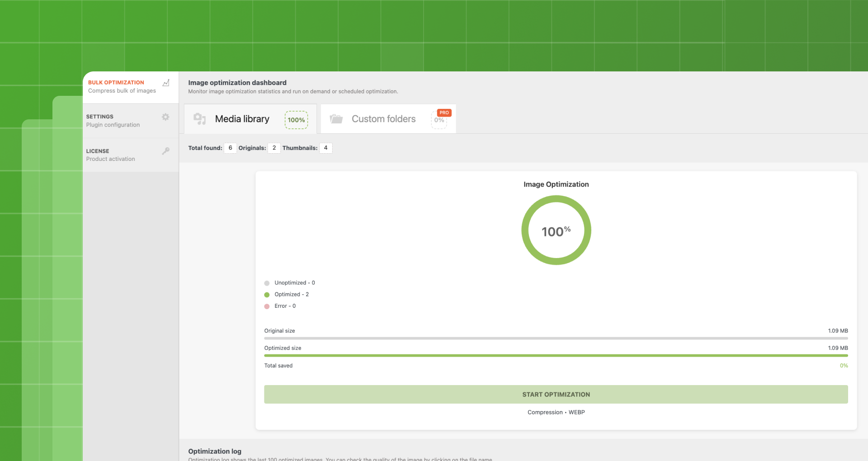
Task: Click the Media library images icon
Action: 199,119
